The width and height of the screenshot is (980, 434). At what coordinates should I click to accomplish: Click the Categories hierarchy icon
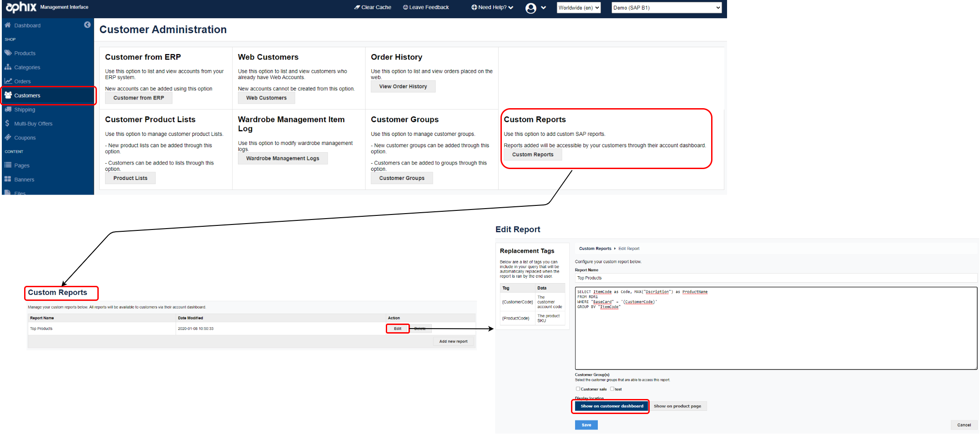(8, 67)
